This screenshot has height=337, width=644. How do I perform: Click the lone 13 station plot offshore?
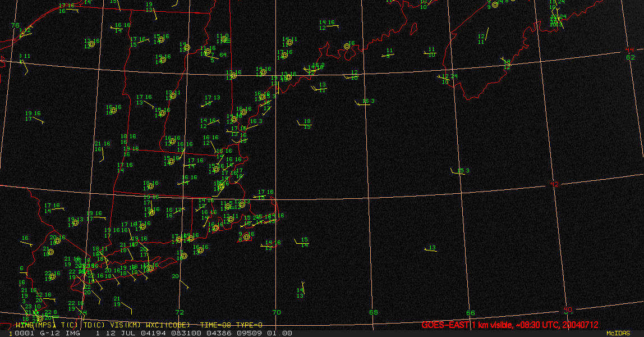tap(430, 248)
